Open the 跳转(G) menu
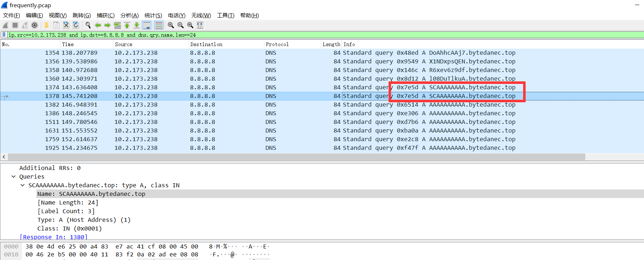 click(82, 15)
